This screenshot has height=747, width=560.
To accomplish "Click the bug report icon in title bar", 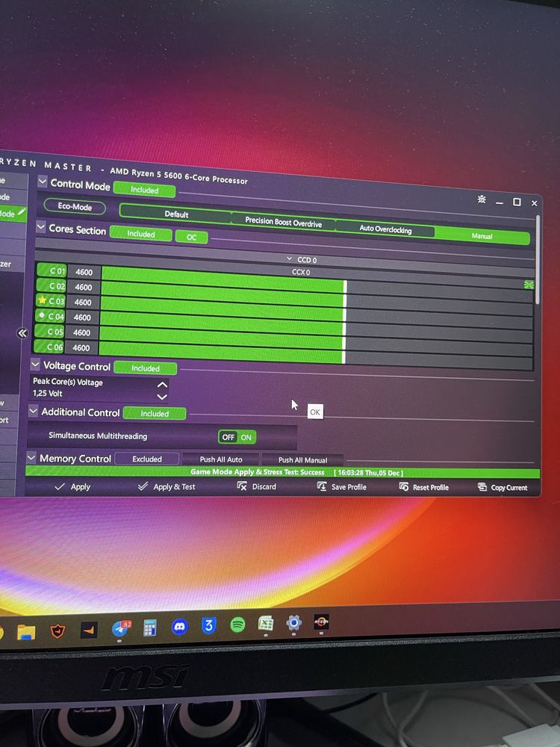I will (482, 199).
